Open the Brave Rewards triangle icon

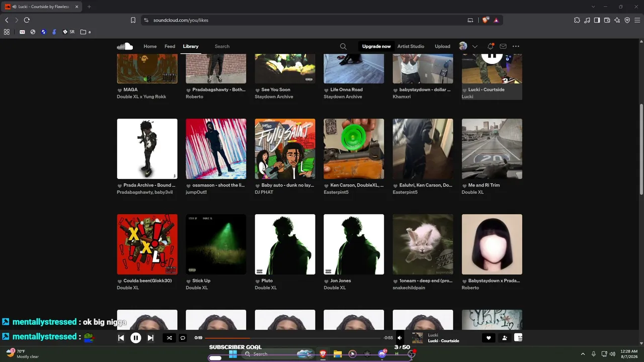tap(496, 20)
